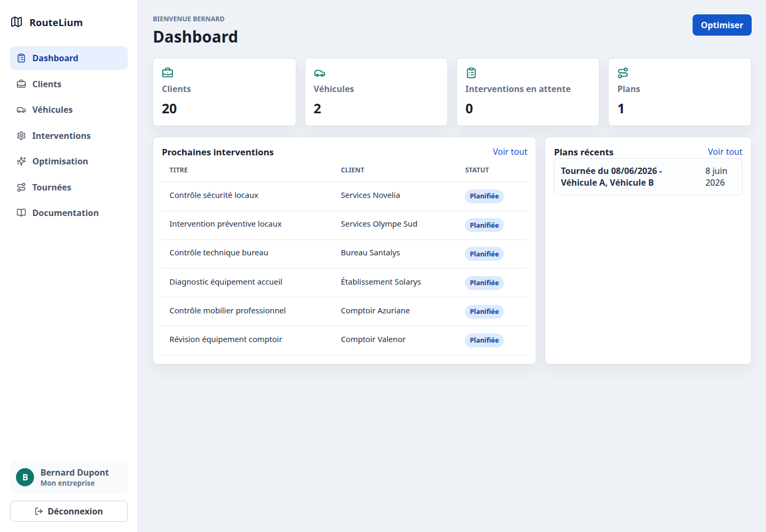
Task: Click client Services Novelia
Action: point(370,195)
